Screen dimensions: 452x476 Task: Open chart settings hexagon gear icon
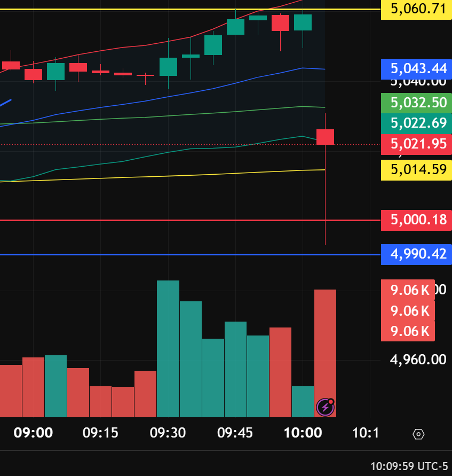(x=418, y=434)
